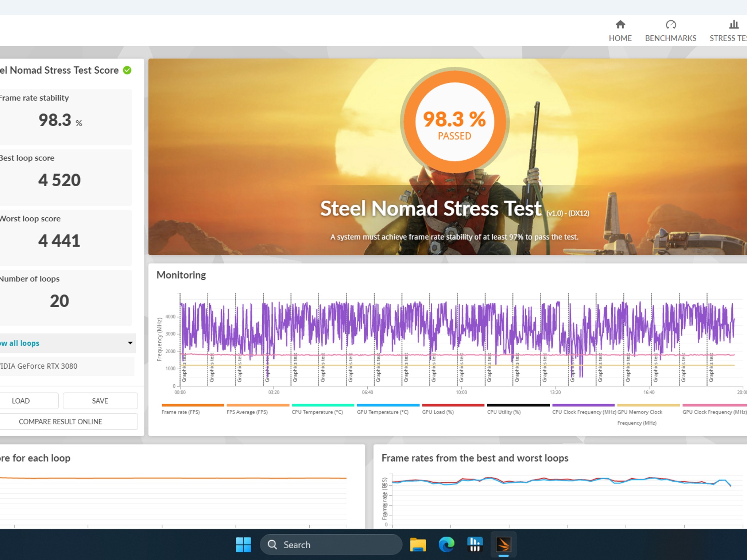Click the 10:00 time axis label
Screen dimensions: 747x560
[461, 392]
